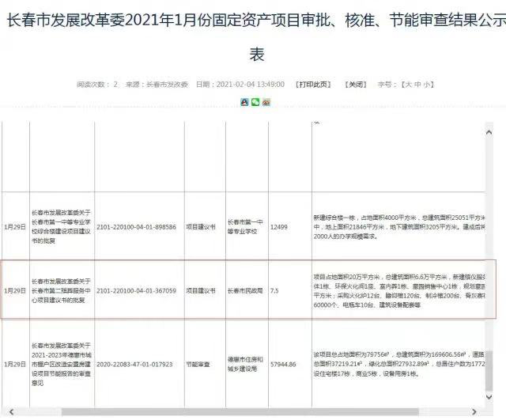Click the table's vertical scrollbar thumb
The image size is (506, 420).
tap(489, 371)
